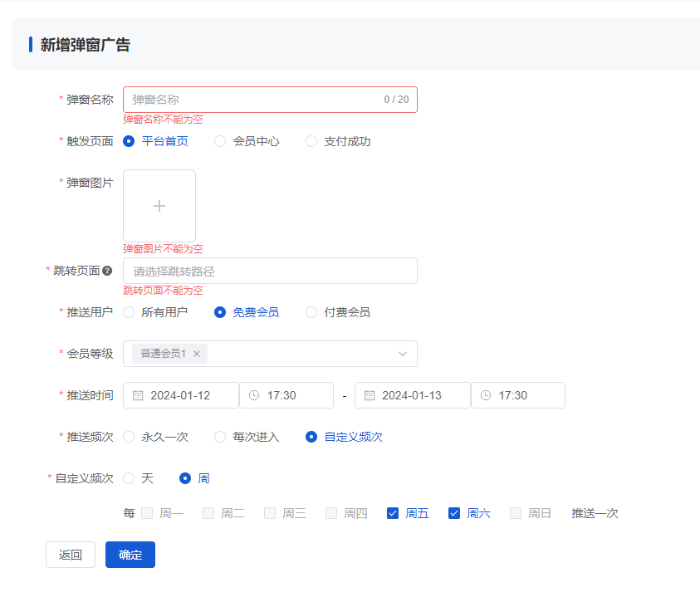
Task: Click the help icon next to 跳转页面
Action: coord(107,271)
